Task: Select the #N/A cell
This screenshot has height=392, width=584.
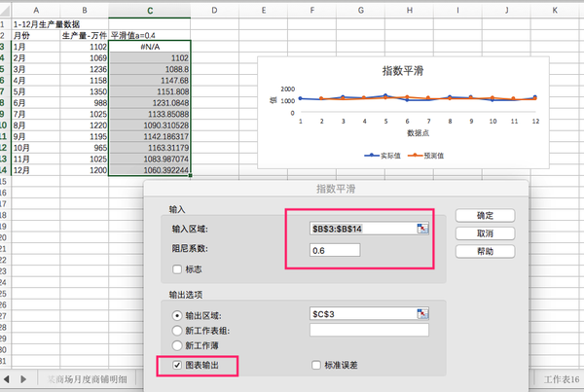Action: (x=150, y=47)
